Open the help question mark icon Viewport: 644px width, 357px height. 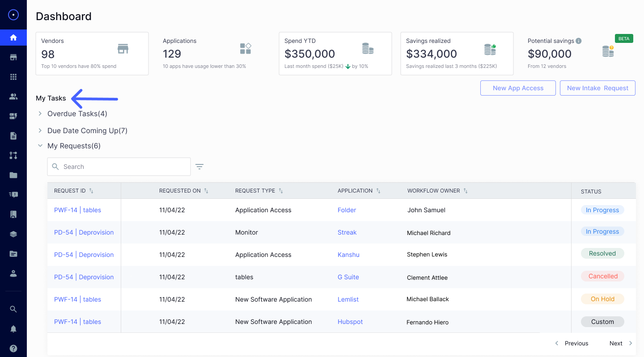(13, 349)
